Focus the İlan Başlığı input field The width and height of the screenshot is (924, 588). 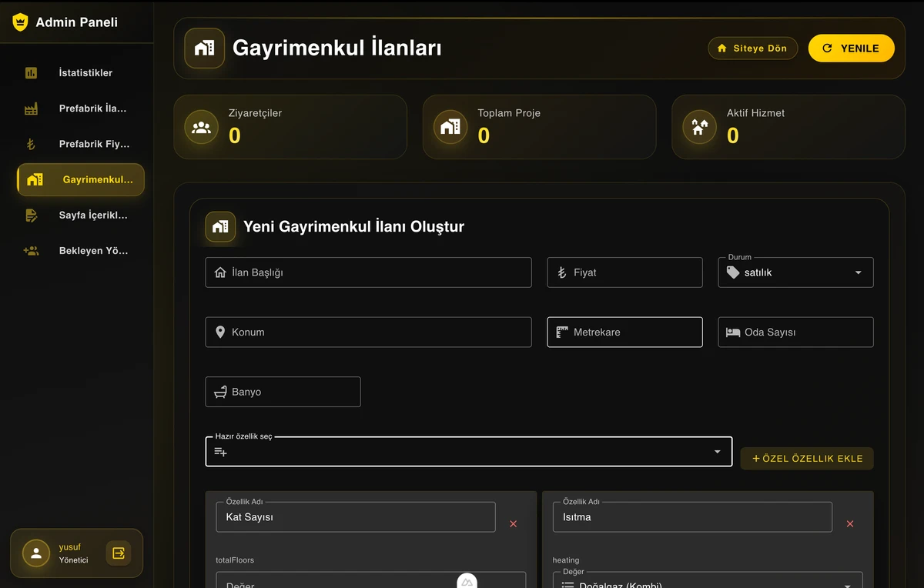click(368, 272)
